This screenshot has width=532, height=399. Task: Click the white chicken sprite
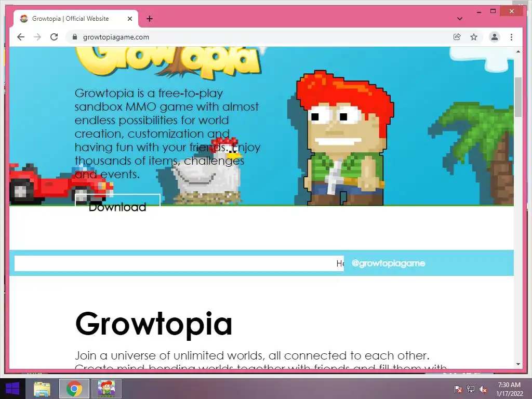tap(207, 170)
